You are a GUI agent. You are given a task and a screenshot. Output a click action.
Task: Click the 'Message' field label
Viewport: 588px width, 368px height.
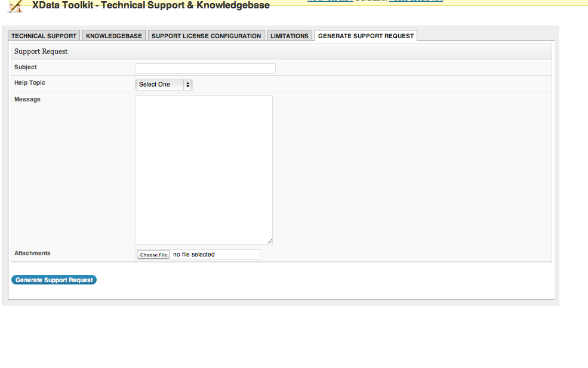27,100
